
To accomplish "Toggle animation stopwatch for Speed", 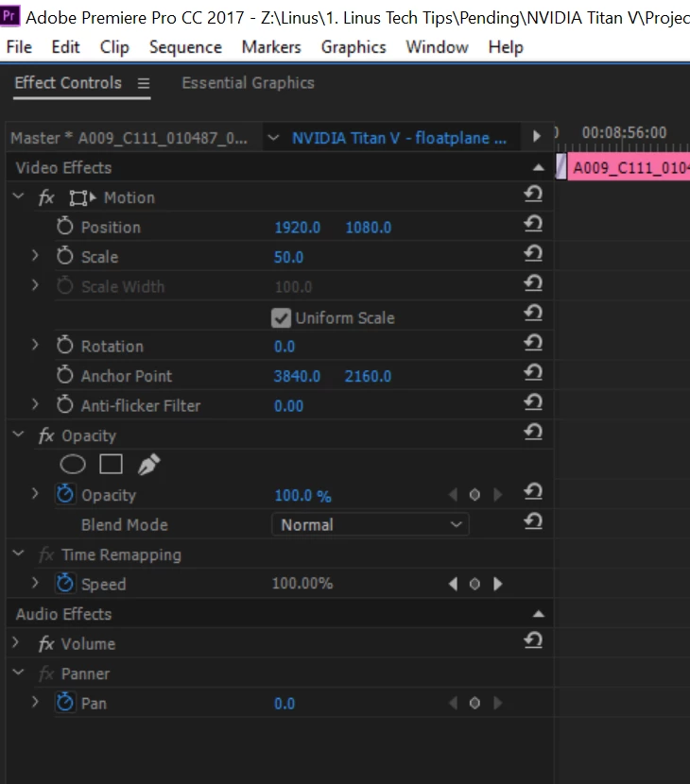I will (65, 583).
